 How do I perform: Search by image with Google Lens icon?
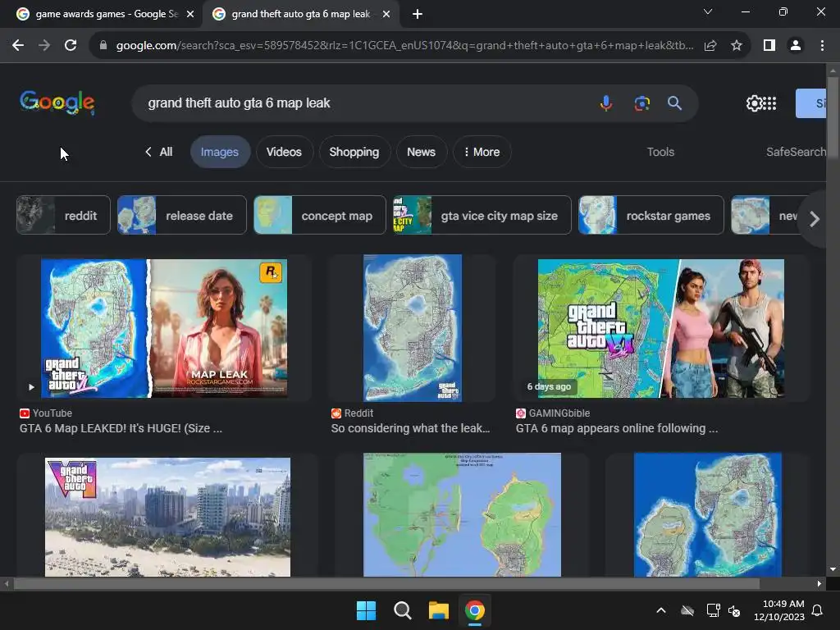pos(641,103)
